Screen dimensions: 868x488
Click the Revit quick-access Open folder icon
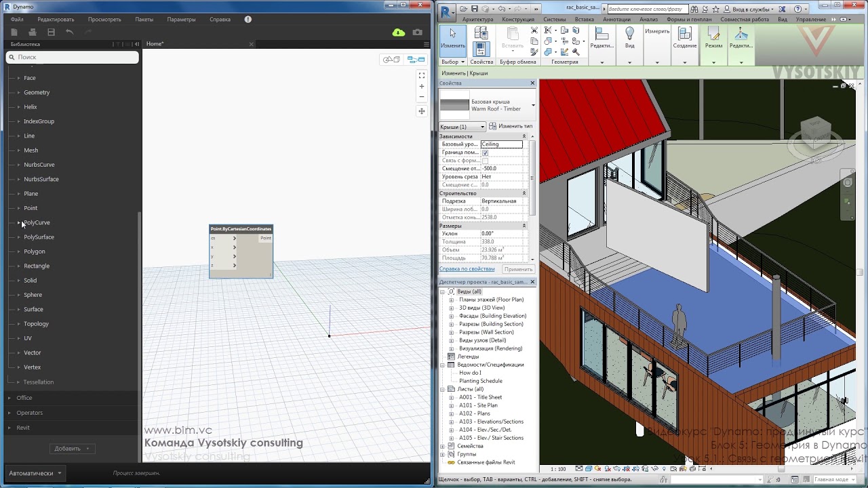[x=464, y=9]
